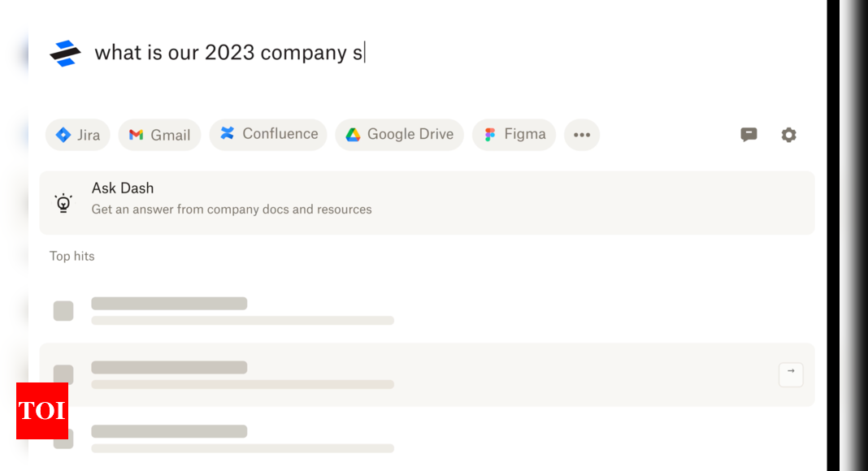Filter results by Gmail

159,135
